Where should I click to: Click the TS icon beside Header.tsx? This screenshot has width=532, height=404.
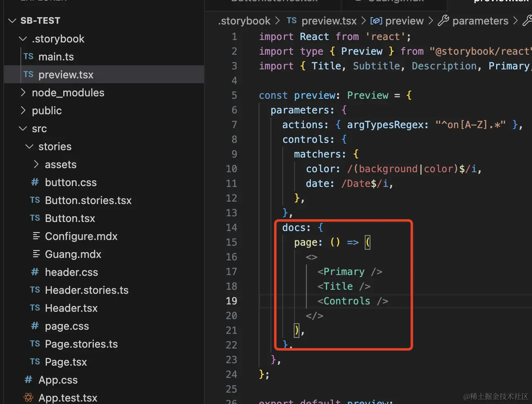click(35, 308)
